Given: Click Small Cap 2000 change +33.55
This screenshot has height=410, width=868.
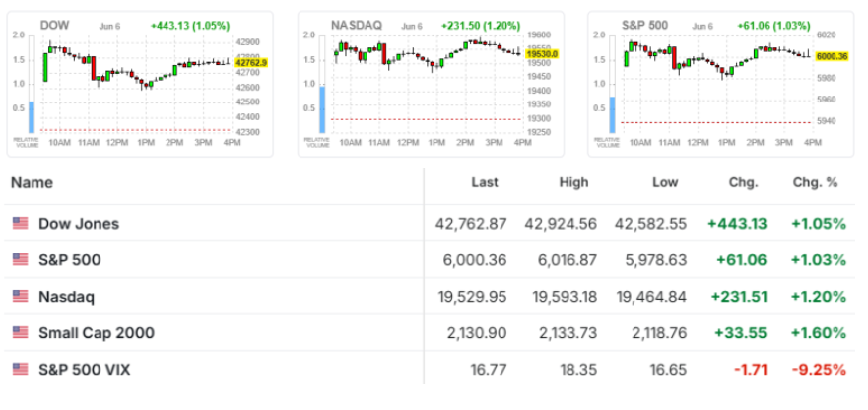Looking at the screenshot, I should 741,333.
